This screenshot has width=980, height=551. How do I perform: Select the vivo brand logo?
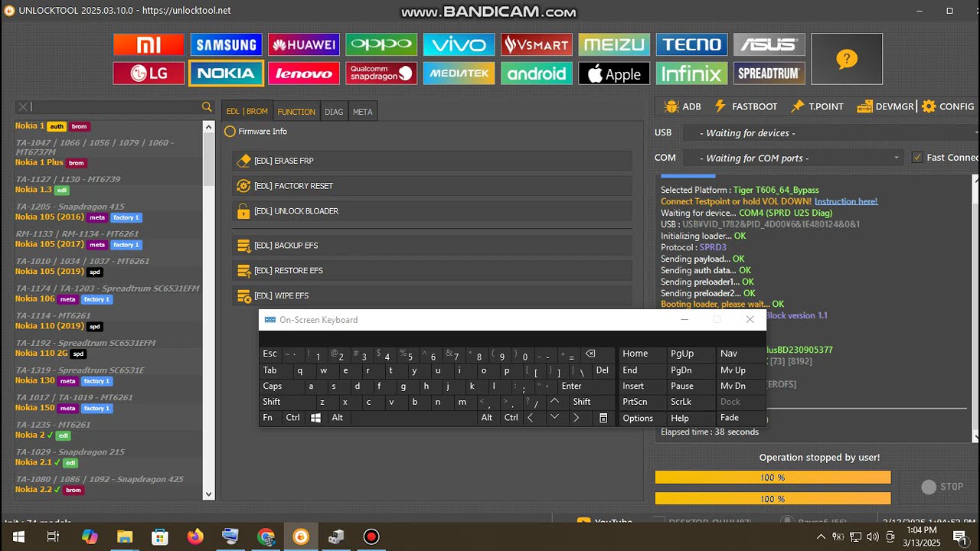click(459, 44)
